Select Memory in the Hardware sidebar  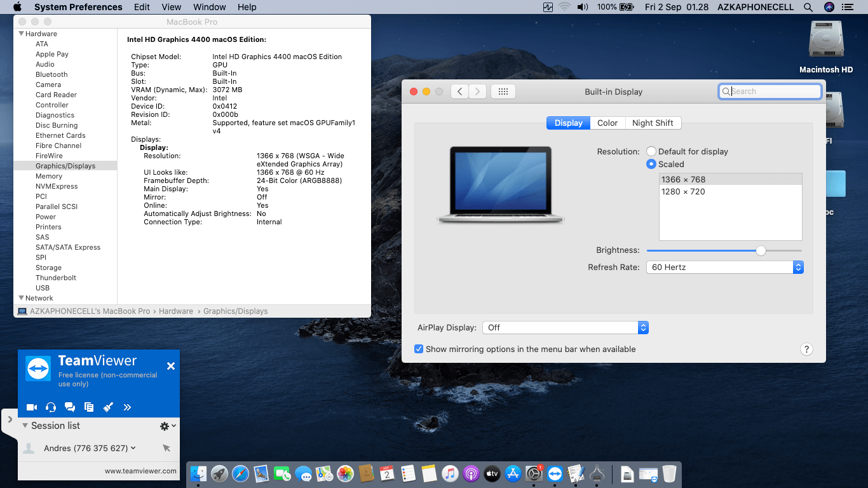tap(49, 176)
